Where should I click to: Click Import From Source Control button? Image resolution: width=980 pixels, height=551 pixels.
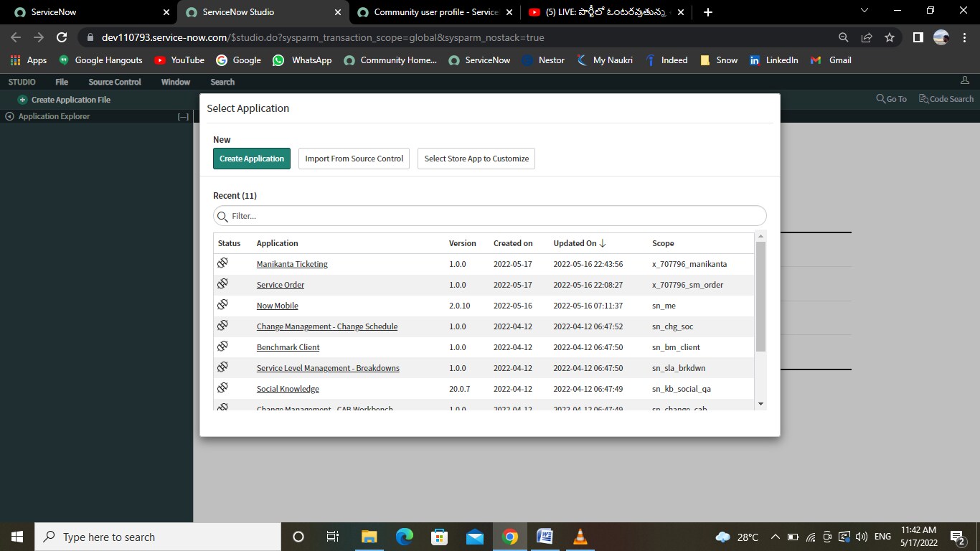354,159
